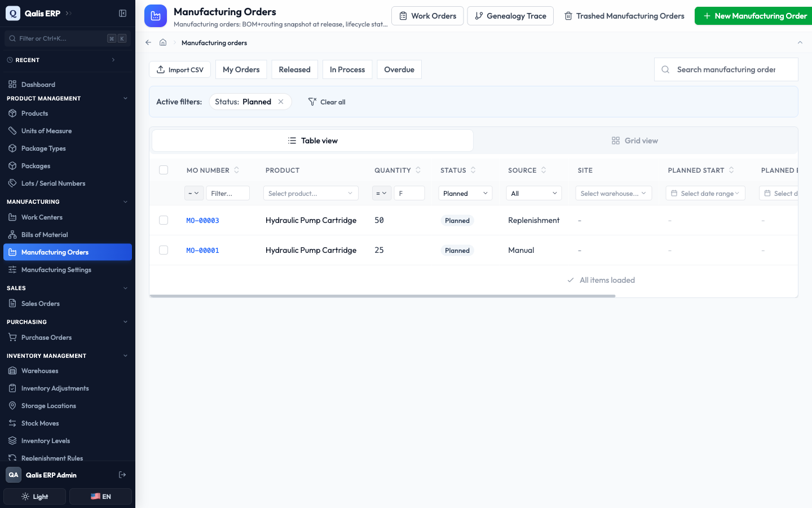Sort by Planned Start column
This screenshot has height=508, width=812.
click(731, 170)
